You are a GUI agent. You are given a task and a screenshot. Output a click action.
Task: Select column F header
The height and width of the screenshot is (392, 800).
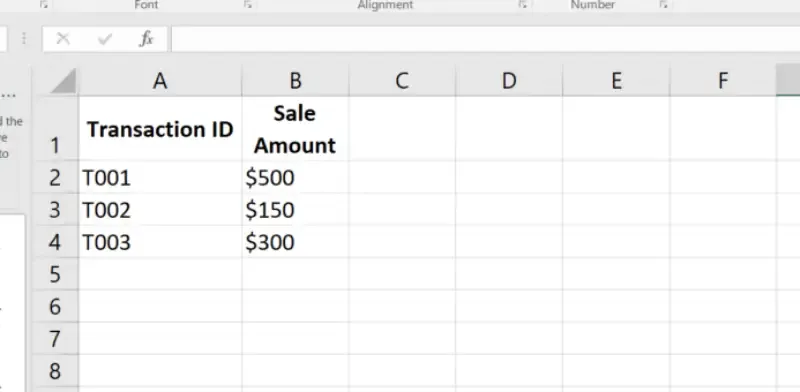point(722,81)
